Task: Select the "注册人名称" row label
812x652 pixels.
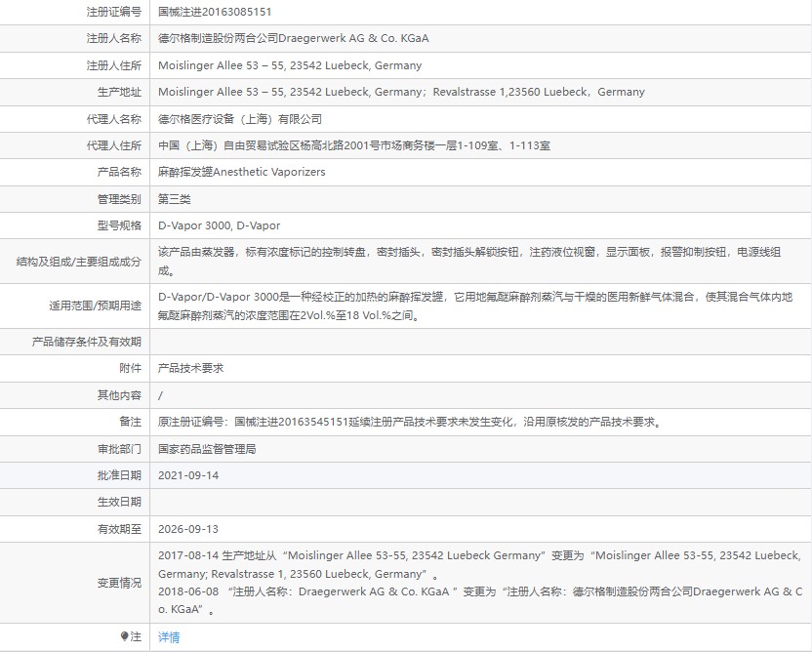Action: tap(114, 38)
